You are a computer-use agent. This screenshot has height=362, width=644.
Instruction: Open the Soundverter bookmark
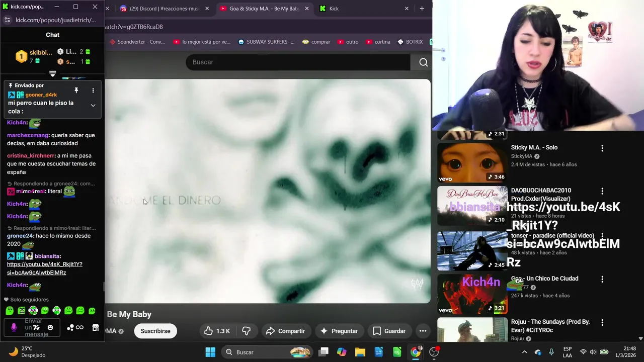(x=137, y=42)
